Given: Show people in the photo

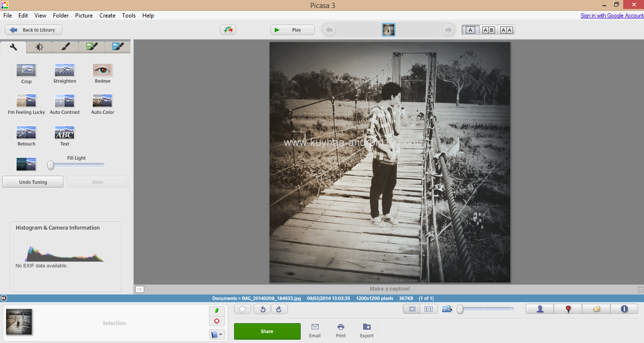Looking at the screenshot, I should [539, 309].
